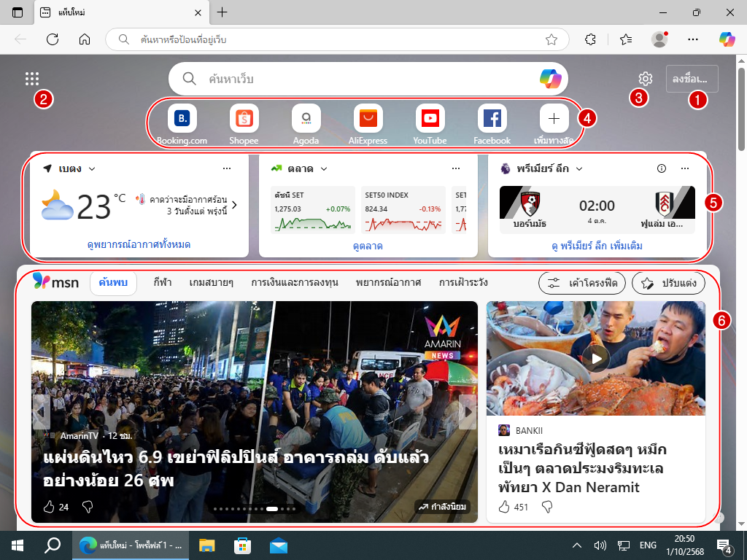Expand the พรีเมียร์ ลีก card dropdown
The width and height of the screenshot is (747, 560).
coord(579,169)
